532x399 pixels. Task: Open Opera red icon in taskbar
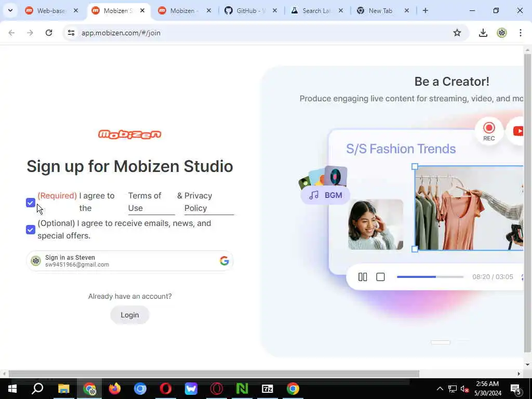click(x=166, y=389)
